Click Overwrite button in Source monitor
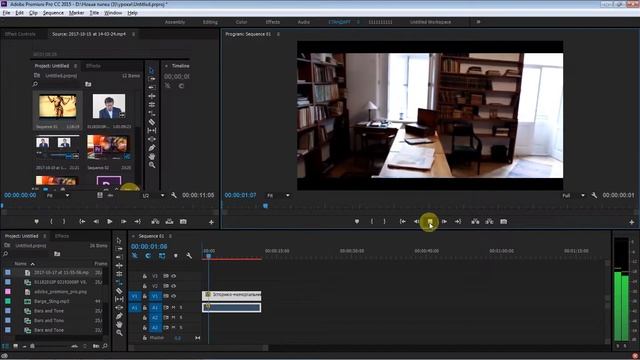Screen dimensions: 640x360 [x=169, y=221]
